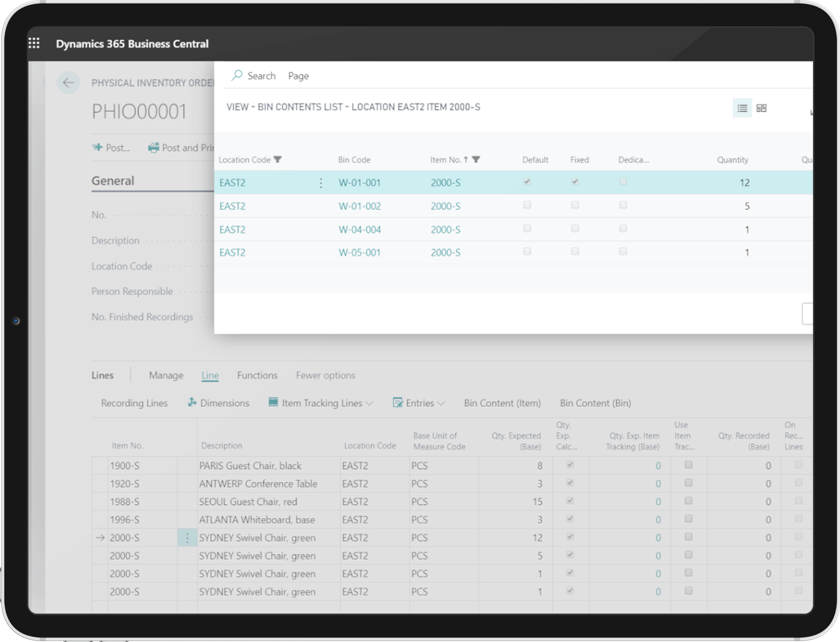Open the Functions tab
This screenshot has width=840, height=642.
[257, 375]
